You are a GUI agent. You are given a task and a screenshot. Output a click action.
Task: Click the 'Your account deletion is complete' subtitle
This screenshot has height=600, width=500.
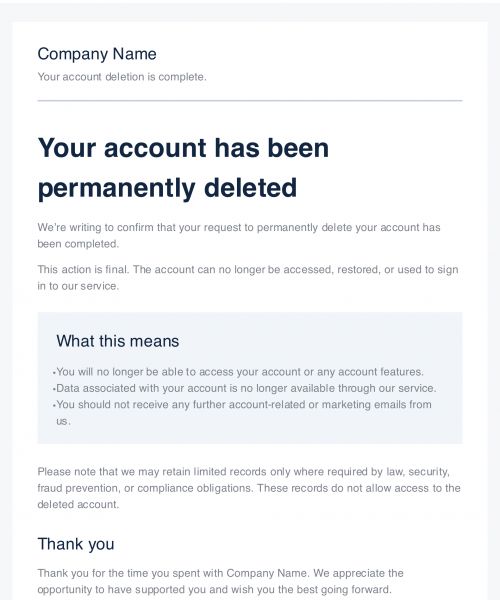point(122,77)
